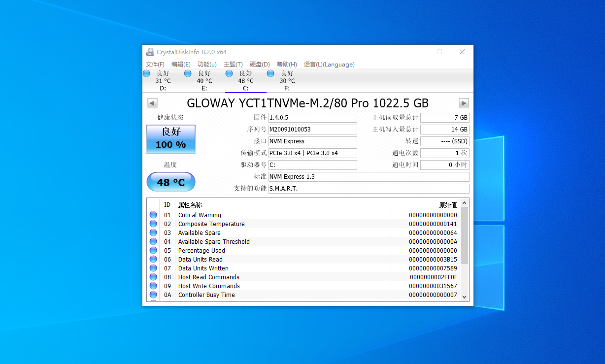
Task: Click the Percentage Used status orb
Action: 153,250
